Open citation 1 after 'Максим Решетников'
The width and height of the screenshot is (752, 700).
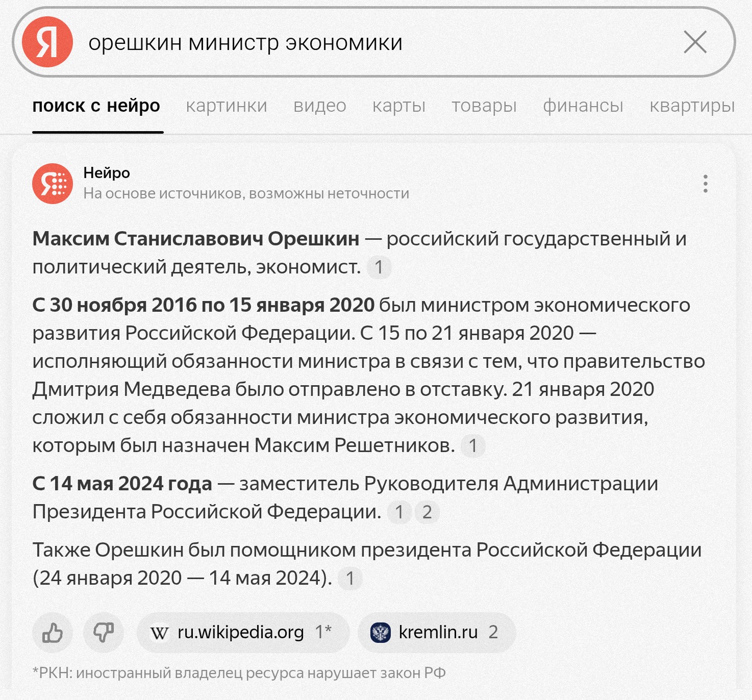[x=473, y=446]
